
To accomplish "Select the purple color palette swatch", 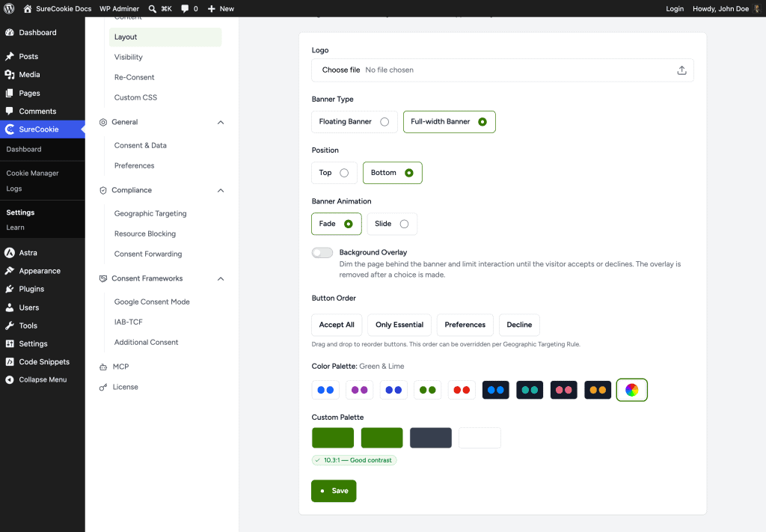I will tap(360, 390).
